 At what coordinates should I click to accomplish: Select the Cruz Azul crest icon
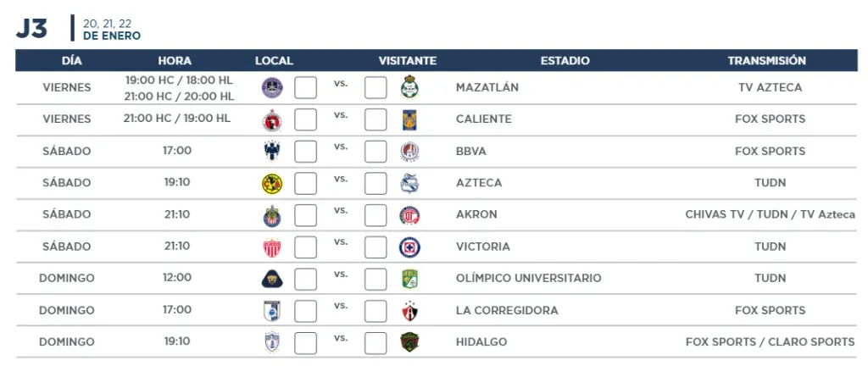click(409, 247)
